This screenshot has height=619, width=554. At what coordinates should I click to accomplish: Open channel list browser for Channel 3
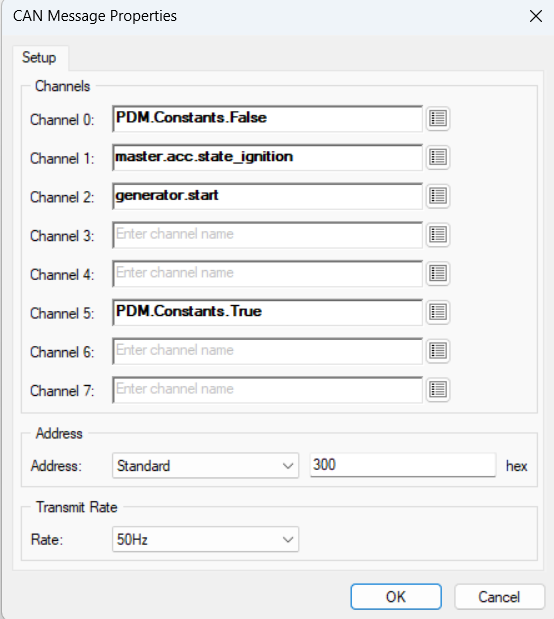438,234
